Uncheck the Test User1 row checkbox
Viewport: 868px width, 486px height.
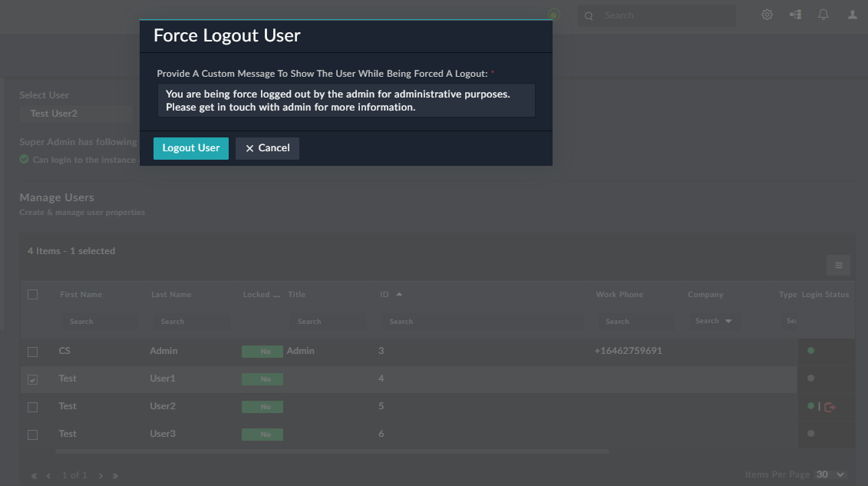(x=32, y=379)
